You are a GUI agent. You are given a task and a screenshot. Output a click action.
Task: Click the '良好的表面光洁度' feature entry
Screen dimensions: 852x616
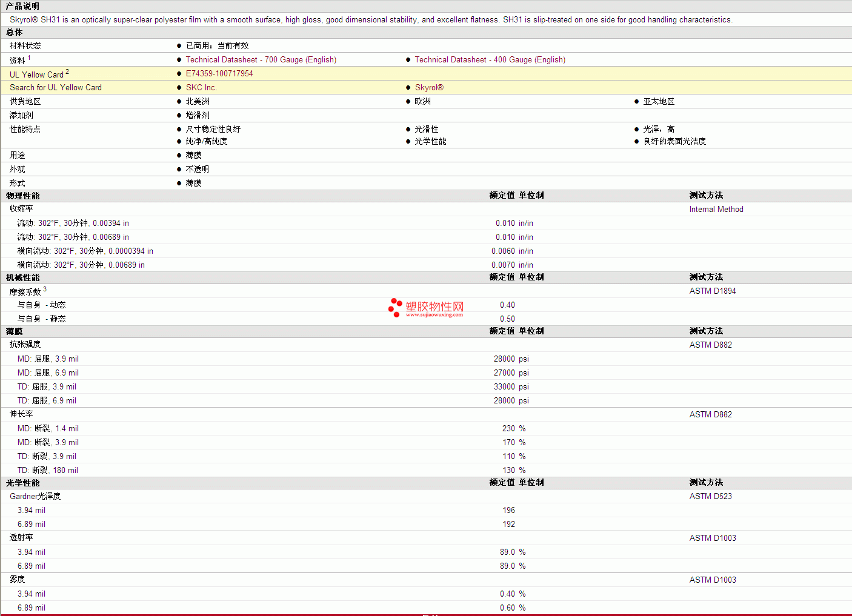point(674,141)
